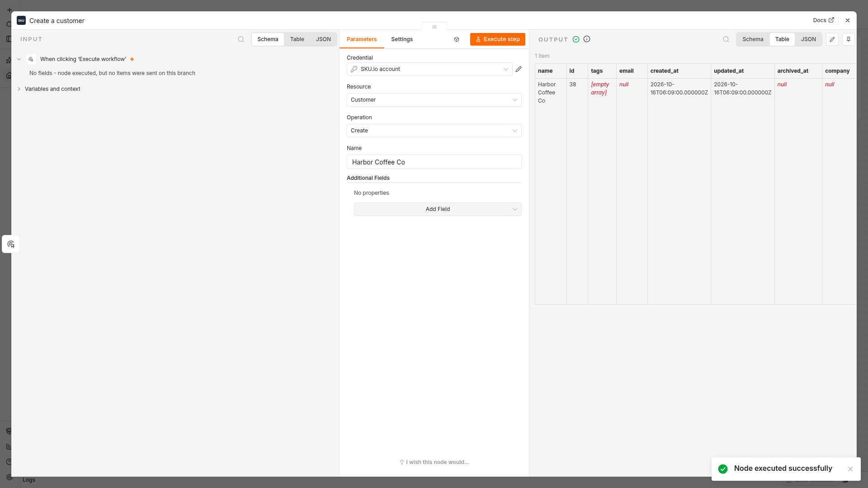Switch INPUT view to Schema
This screenshot has width=868, height=488.
tap(268, 39)
